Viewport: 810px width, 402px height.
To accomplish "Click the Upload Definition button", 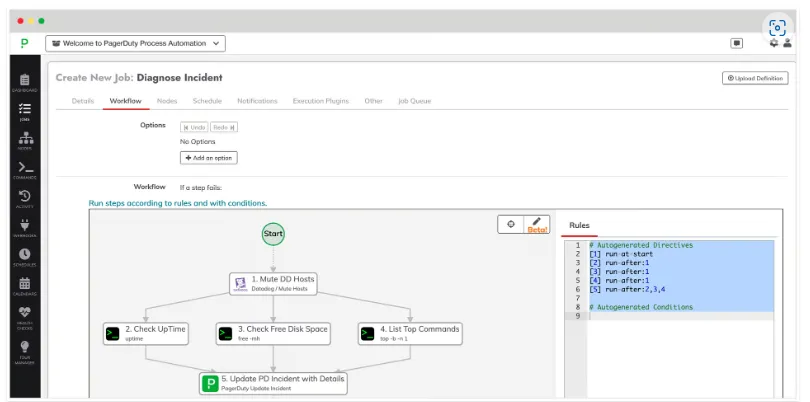I will pyautogui.click(x=755, y=78).
